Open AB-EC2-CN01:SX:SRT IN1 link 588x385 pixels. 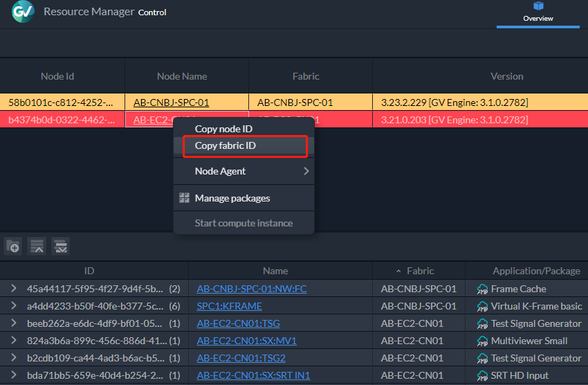pos(253,375)
